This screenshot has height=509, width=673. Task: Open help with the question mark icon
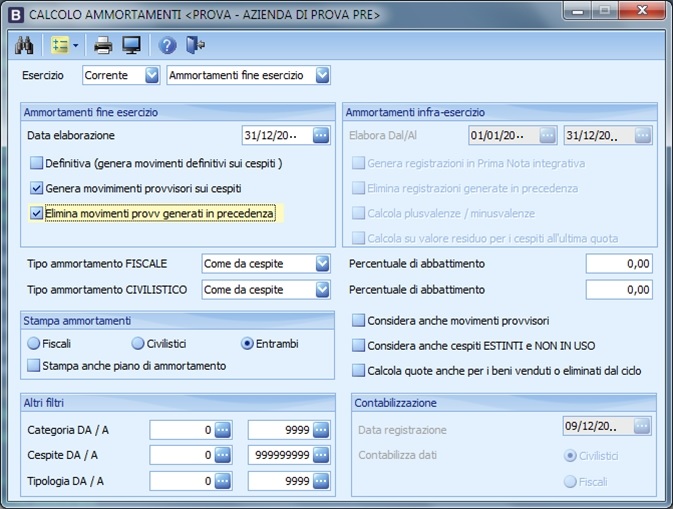[167, 45]
